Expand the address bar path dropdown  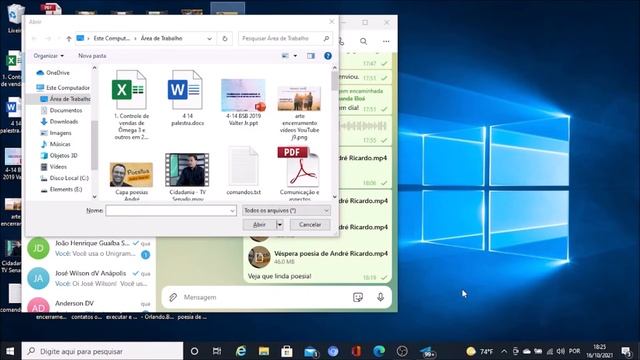point(209,38)
